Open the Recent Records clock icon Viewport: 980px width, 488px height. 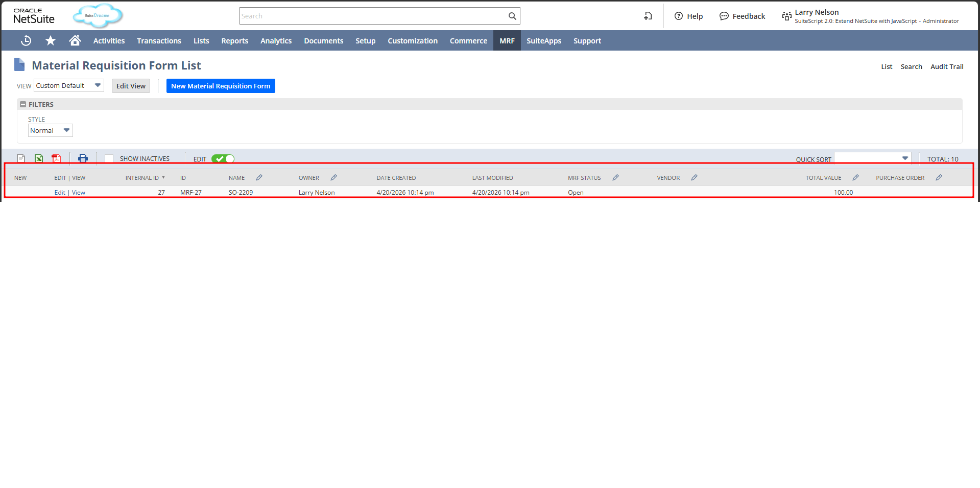(26, 40)
